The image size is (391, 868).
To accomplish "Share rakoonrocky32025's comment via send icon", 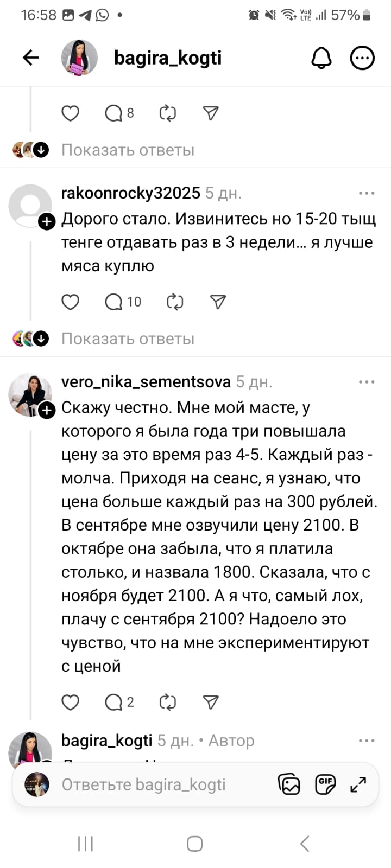I will (218, 302).
